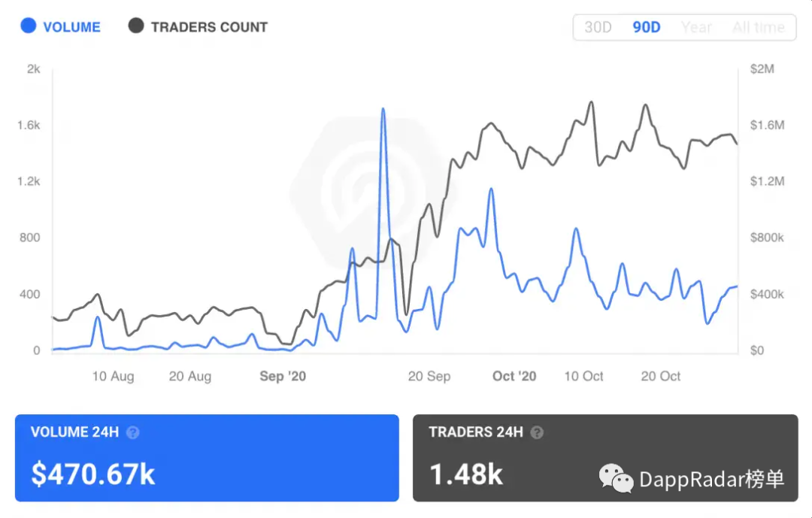Click the '10 Aug' x-axis date label
The width and height of the screenshot is (812, 518).
click(x=113, y=376)
